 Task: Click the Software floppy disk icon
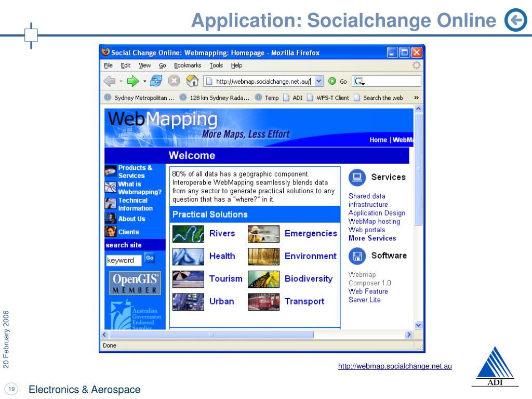pos(357,256)
